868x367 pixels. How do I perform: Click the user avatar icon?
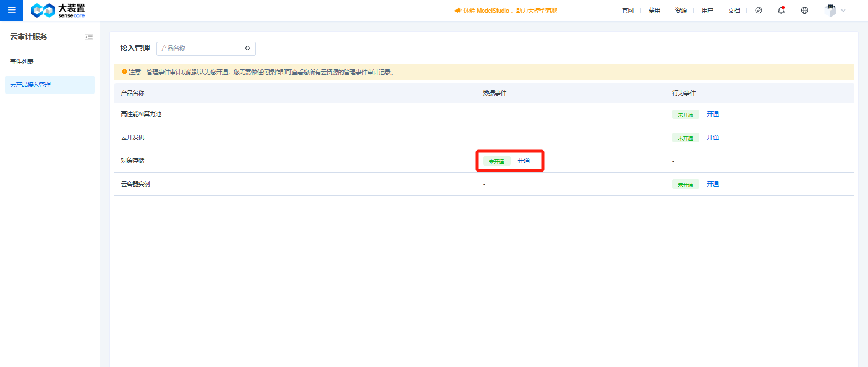click(830, 10)
